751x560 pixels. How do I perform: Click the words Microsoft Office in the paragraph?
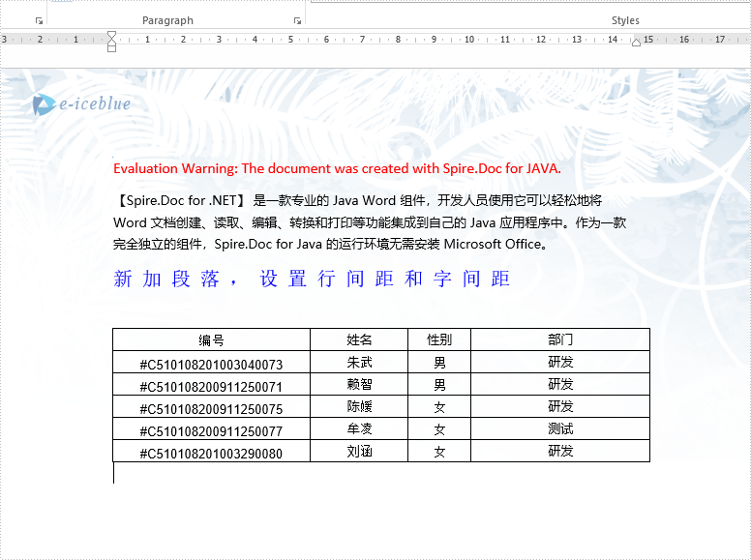[493, 244]
